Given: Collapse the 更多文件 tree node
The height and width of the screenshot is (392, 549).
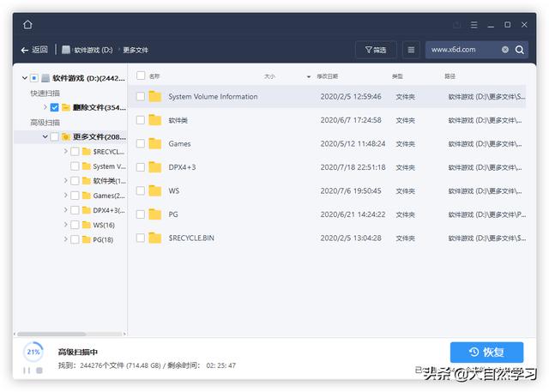Looking at the screenshot, I should click(45, 136).
